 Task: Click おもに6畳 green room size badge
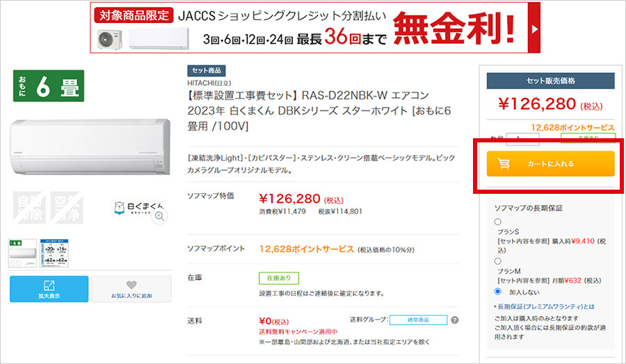[x=49, y=85]
